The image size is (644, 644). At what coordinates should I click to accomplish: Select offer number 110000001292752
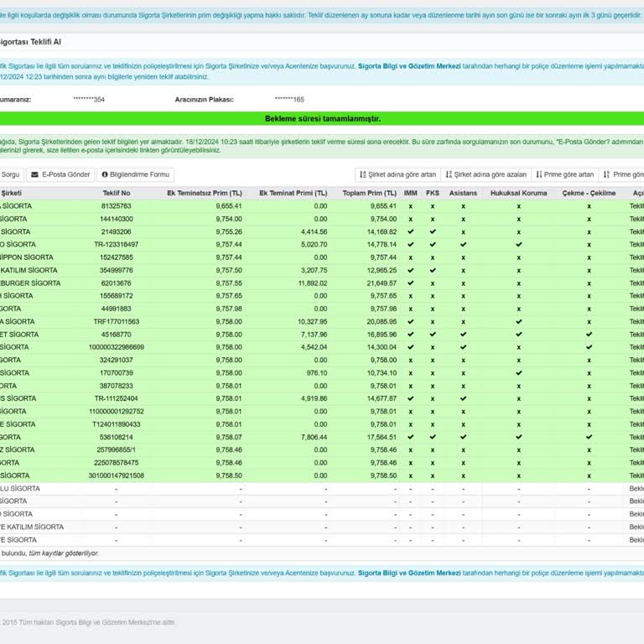(117, 412)
